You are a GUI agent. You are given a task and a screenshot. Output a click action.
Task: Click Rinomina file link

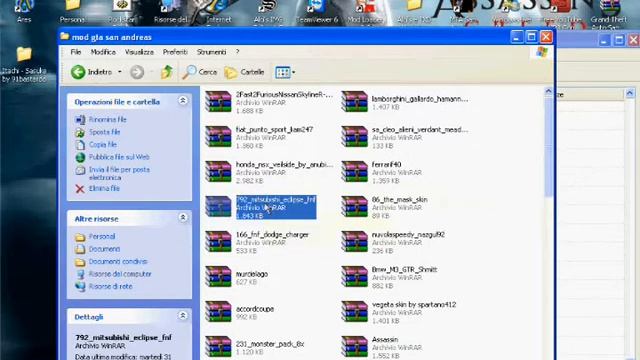click(x=108, y=120)
